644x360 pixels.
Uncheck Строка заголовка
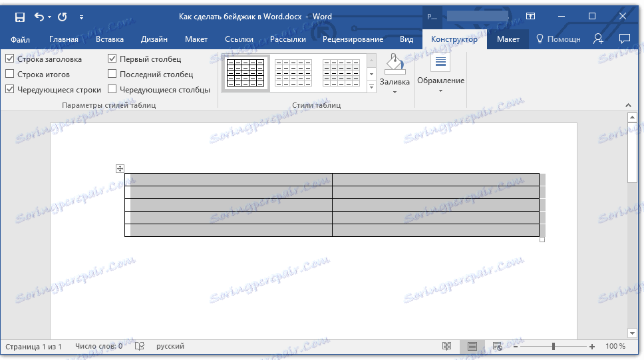click(10, 59)
